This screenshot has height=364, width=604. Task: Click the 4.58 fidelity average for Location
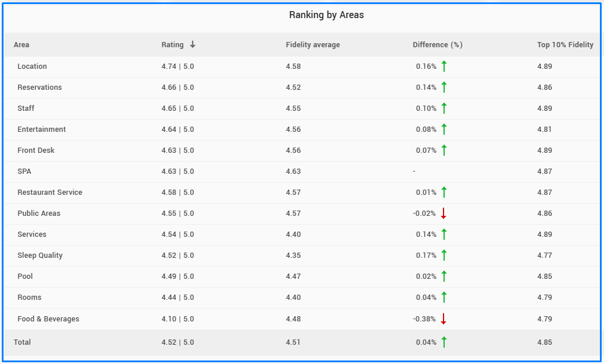pyautogui.click(x=293, y=66)
